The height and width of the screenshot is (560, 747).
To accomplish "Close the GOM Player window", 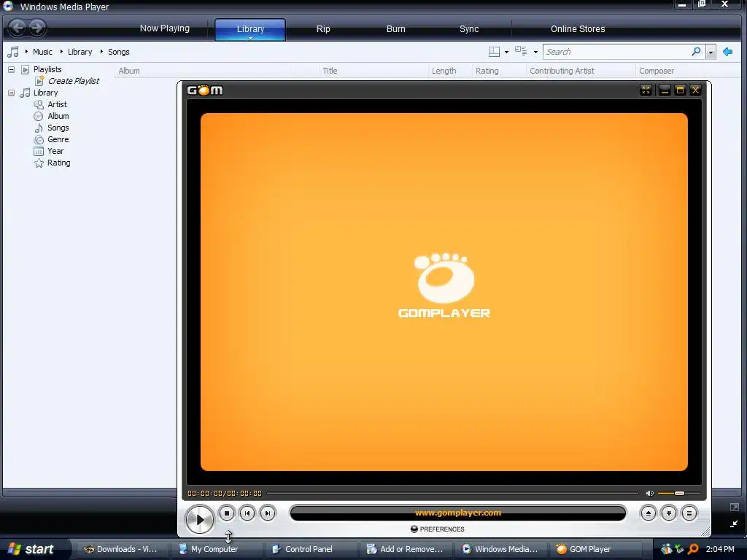I will pyautogui.click(x=695, y=90).
